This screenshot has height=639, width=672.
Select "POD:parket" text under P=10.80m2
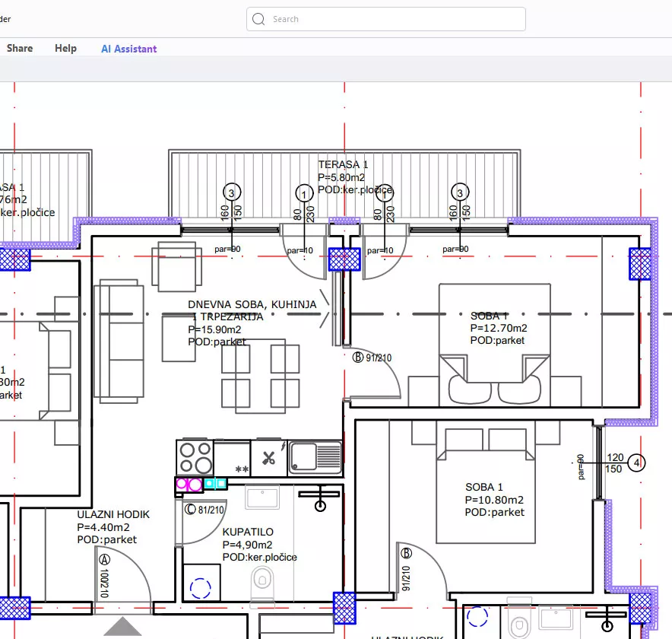495,513
